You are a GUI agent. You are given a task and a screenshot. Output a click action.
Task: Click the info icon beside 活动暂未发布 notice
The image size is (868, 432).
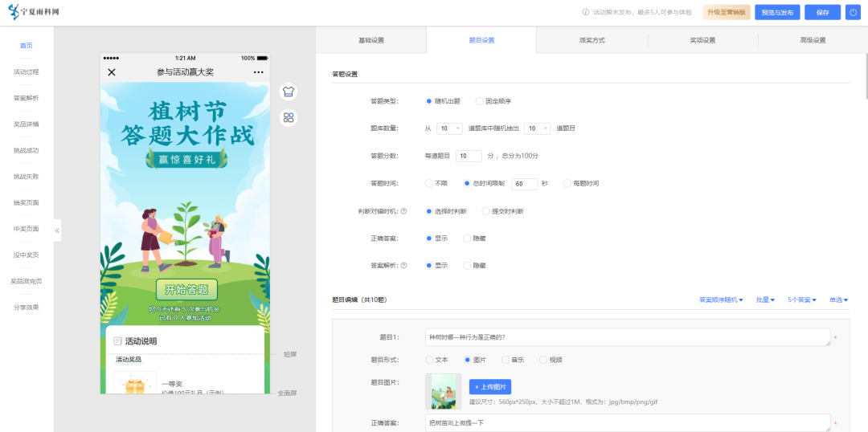585,12
